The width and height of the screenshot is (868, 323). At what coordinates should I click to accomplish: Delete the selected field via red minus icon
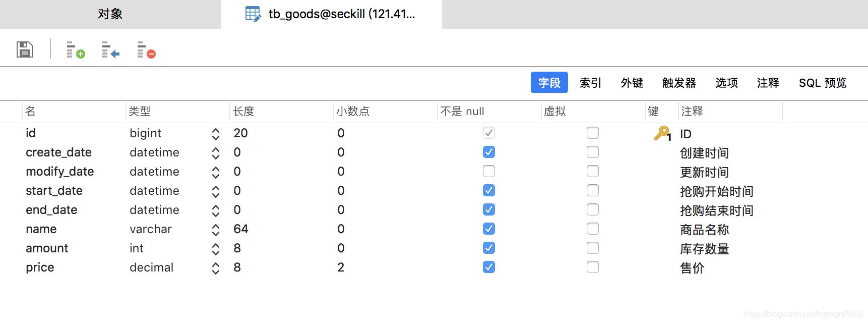click(145, 50)
